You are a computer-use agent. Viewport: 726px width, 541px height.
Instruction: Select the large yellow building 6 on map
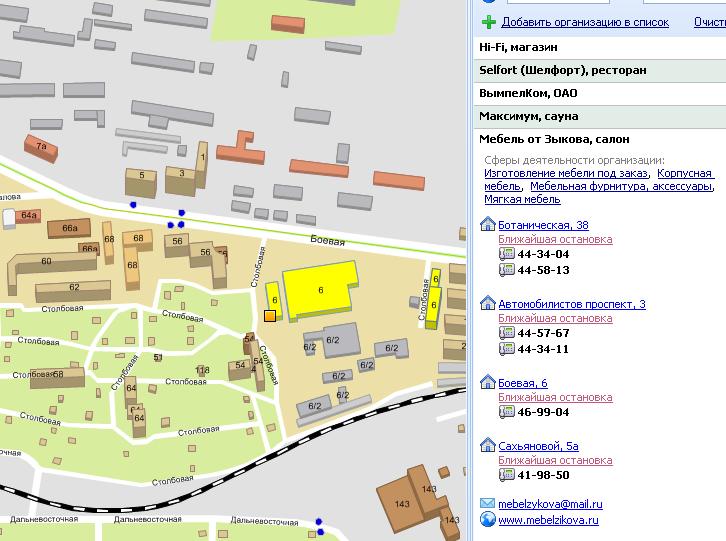(x=318, y=286)
